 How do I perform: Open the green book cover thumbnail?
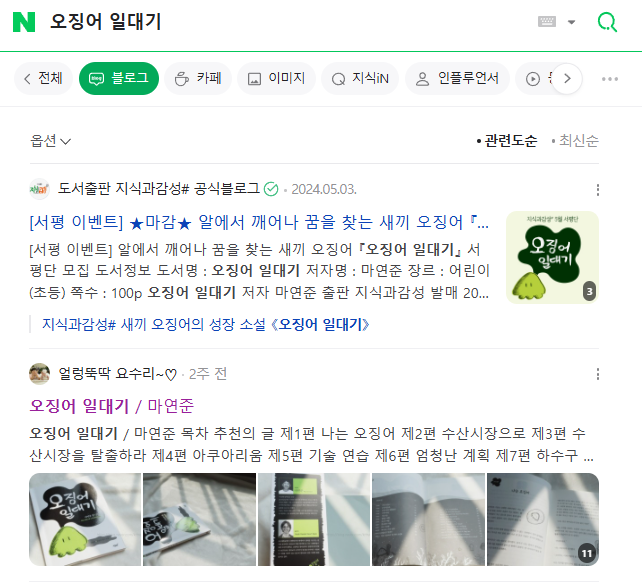552,258
